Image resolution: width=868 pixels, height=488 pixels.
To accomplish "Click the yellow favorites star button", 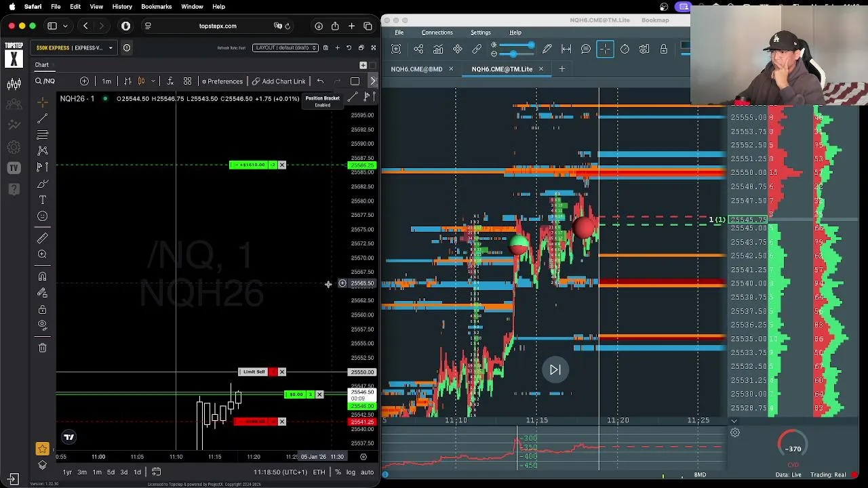I will point(42,449).
